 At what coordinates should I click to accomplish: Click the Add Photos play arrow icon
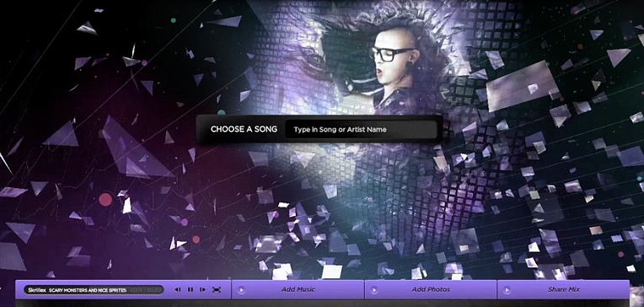[x=373, y=290]
